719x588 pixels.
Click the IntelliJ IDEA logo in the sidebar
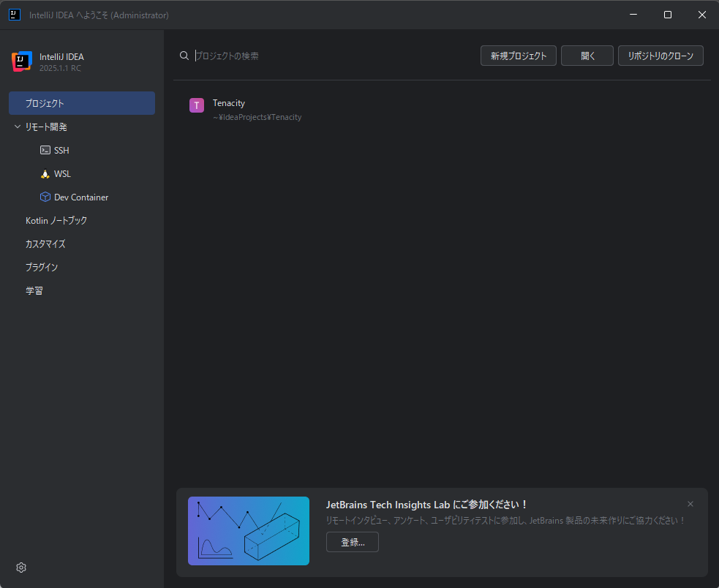pos(22,61)
